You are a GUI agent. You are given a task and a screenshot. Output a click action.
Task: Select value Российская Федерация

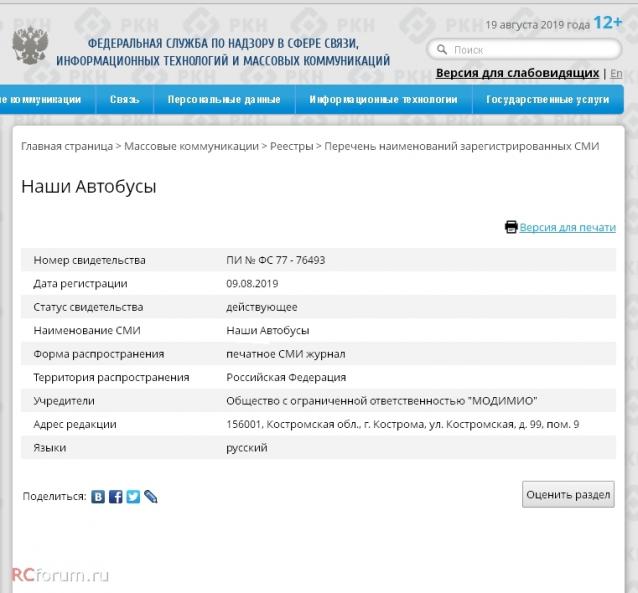286,377
